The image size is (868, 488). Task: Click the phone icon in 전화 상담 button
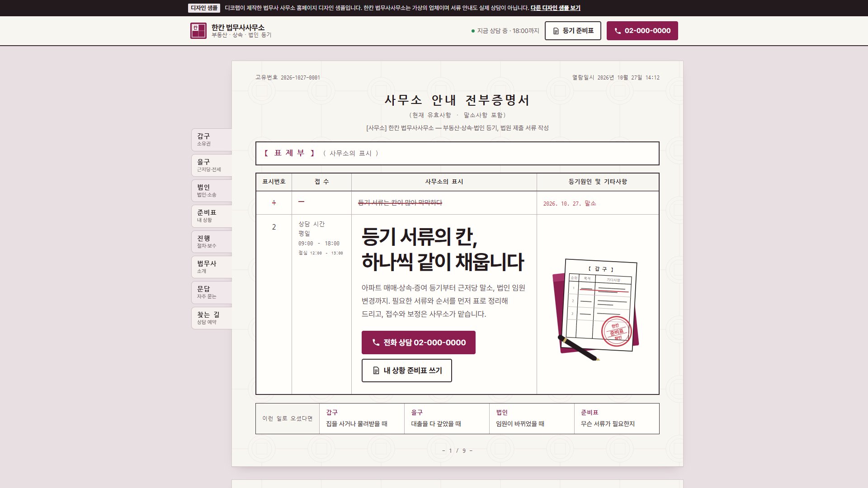(376, 343)
